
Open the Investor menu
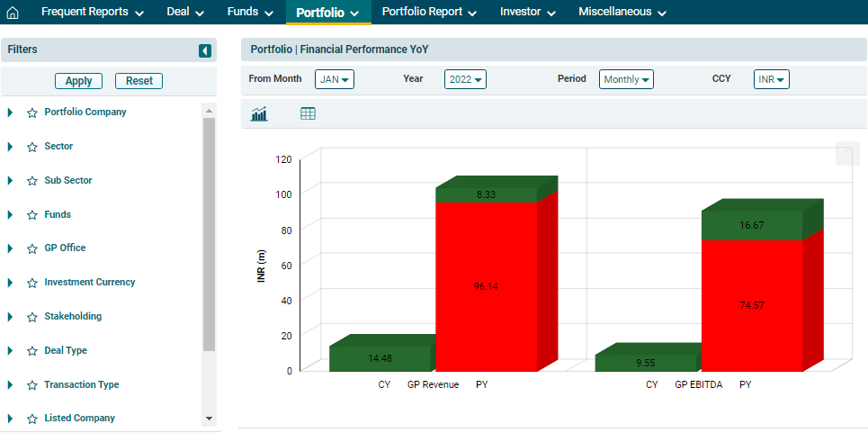coord(527,13)
